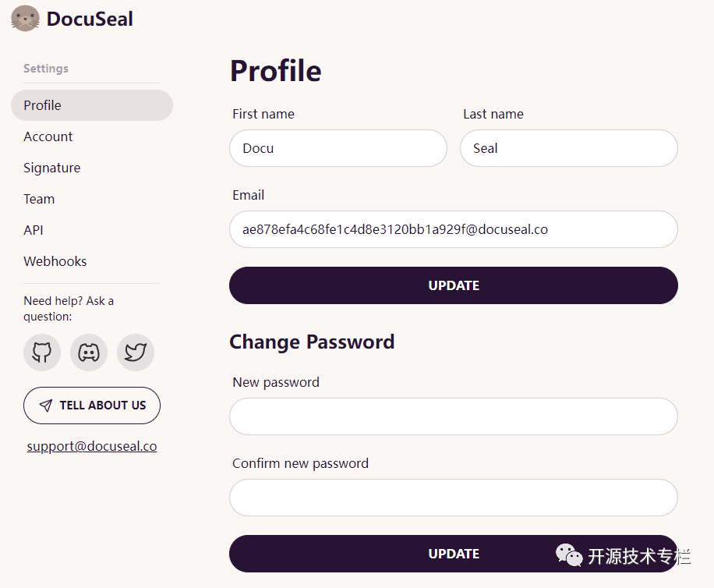This screenshot has height=588, width=714.
Task: Open Account settings page
Action: click(48, 136)
